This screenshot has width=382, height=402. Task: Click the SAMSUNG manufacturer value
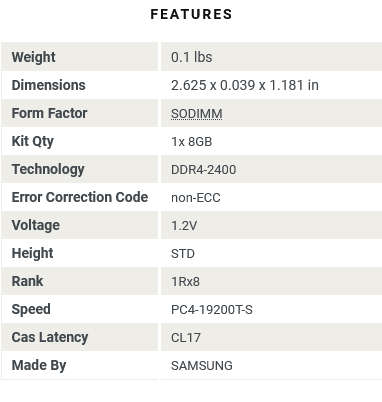click(x=202, y=366)
